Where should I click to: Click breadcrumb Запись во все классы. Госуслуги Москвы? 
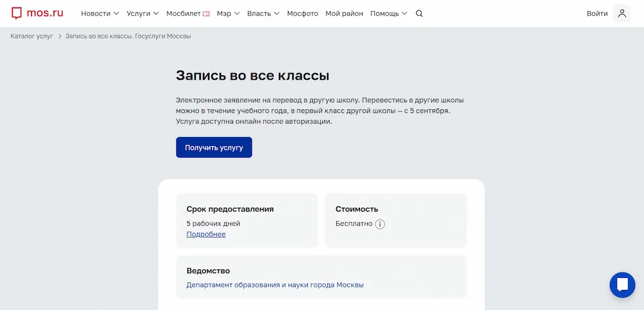128,36
